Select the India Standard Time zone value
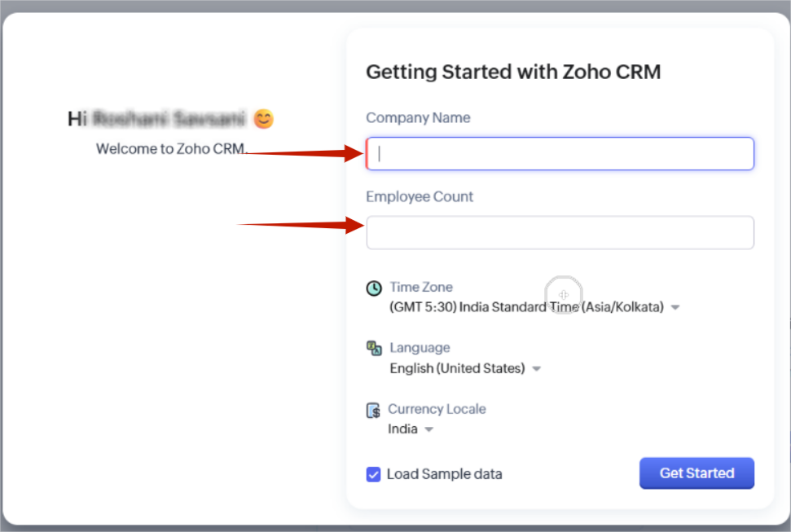Screen dimensions: 791x532 pyautogui.click(x=526, y=307)
